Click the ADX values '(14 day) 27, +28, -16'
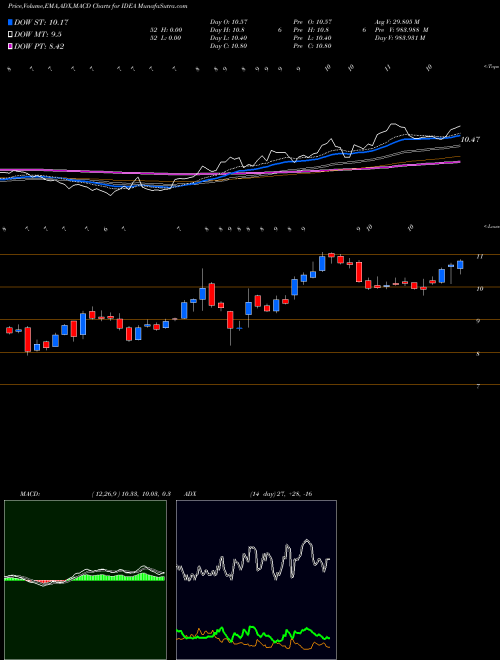 tap(281, 494)
